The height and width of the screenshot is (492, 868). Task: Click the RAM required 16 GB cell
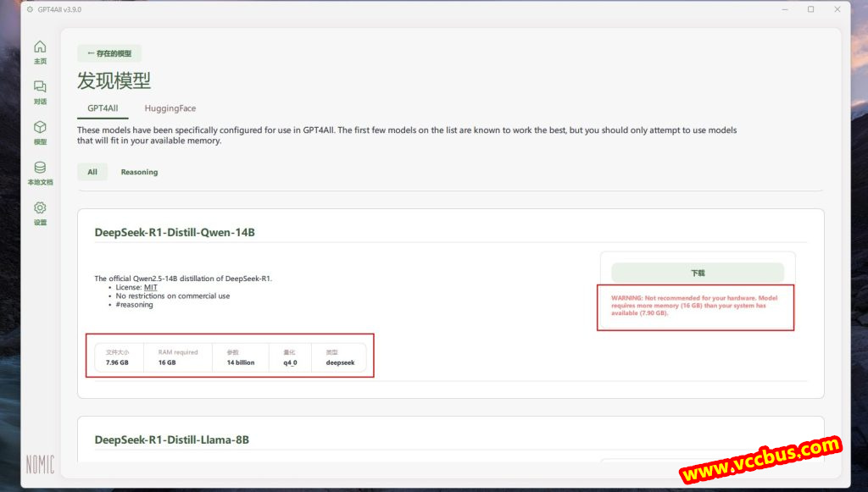[x=178, y=357]
